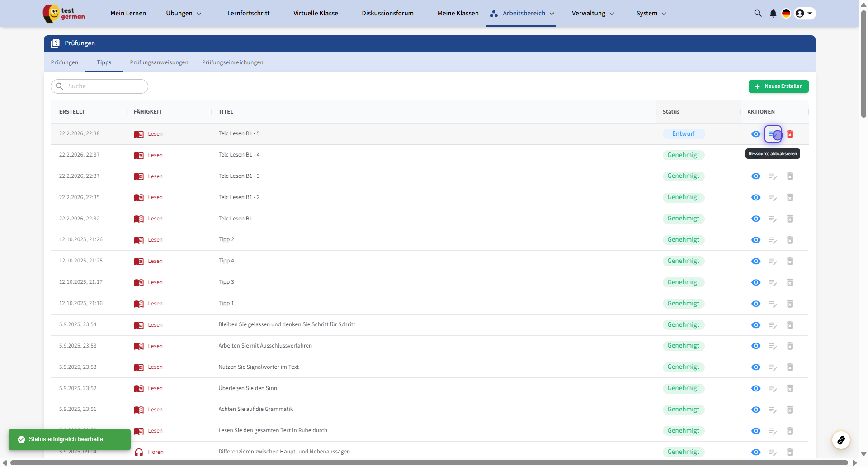Click the Suche search field
The image size is (868, 467).
(105, 86)
